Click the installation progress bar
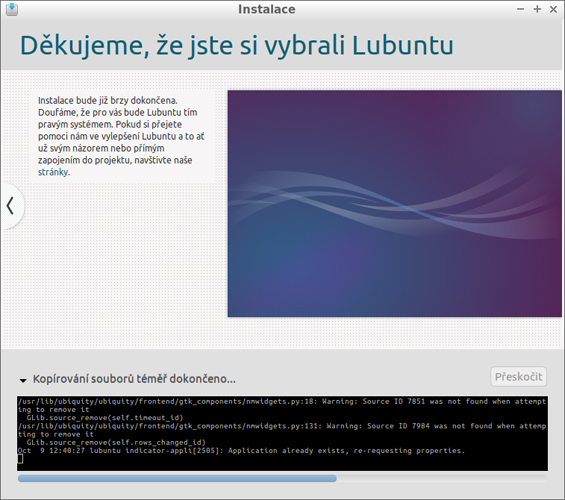The image size is (565, 500). [282, 478]
